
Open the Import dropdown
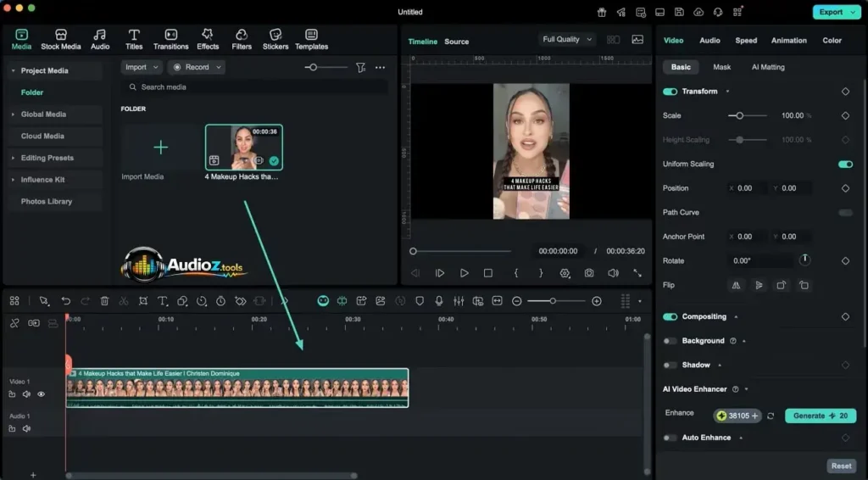point(142,67)
